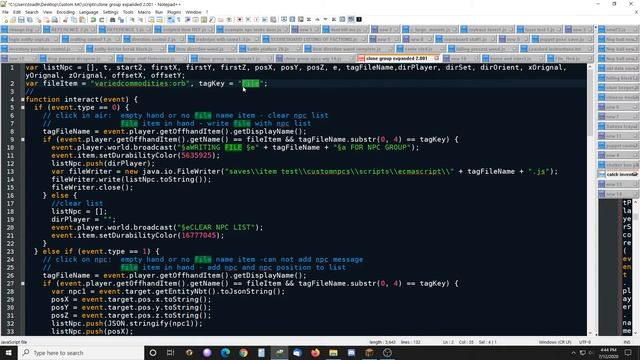Open Task View from taskbar
This screenshot has height=360, width=640.
tap(171, 353)
